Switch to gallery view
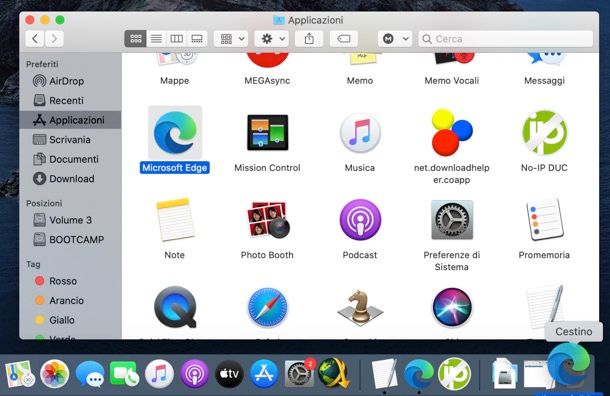The image size is (610, 396). tap(197, 39)
